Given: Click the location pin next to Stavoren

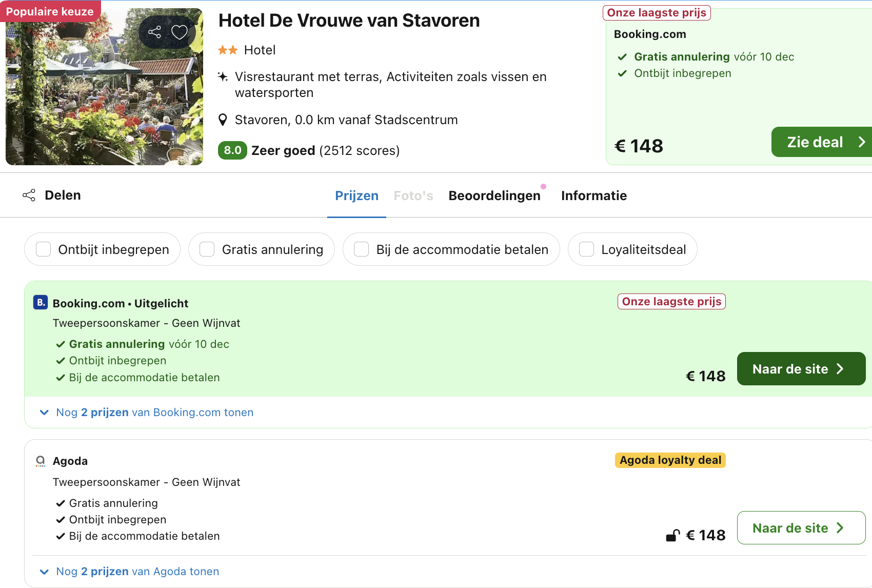Looking at the screenshot, I should (223, 119).
